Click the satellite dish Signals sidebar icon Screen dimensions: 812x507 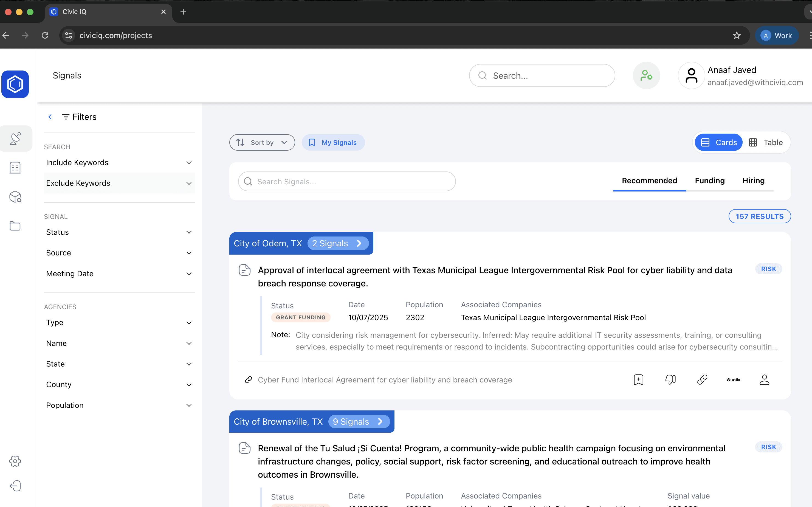click(x=15, y=139)
